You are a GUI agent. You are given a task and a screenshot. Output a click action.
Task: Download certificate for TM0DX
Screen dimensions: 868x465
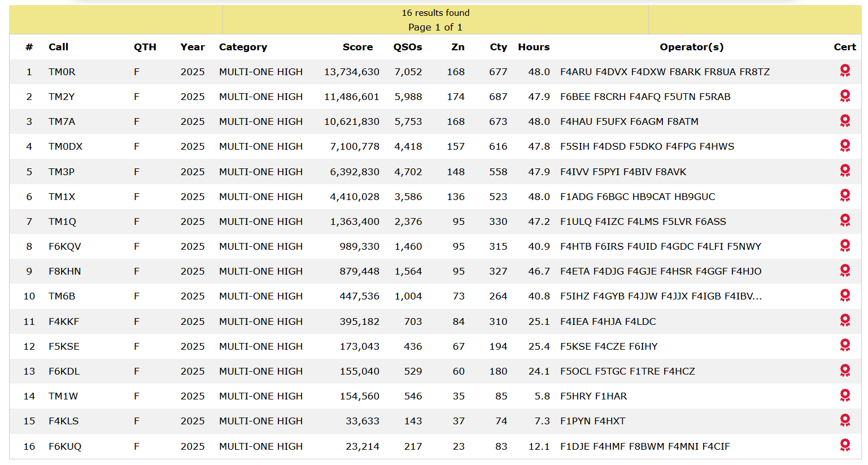coord(845,146)
